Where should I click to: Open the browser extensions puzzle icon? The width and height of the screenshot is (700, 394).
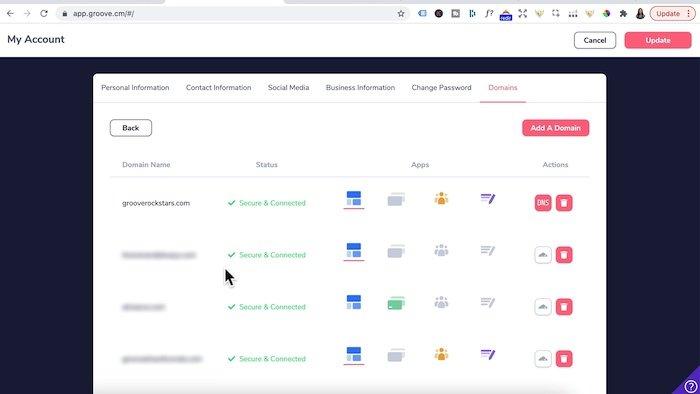coord(623,14)
